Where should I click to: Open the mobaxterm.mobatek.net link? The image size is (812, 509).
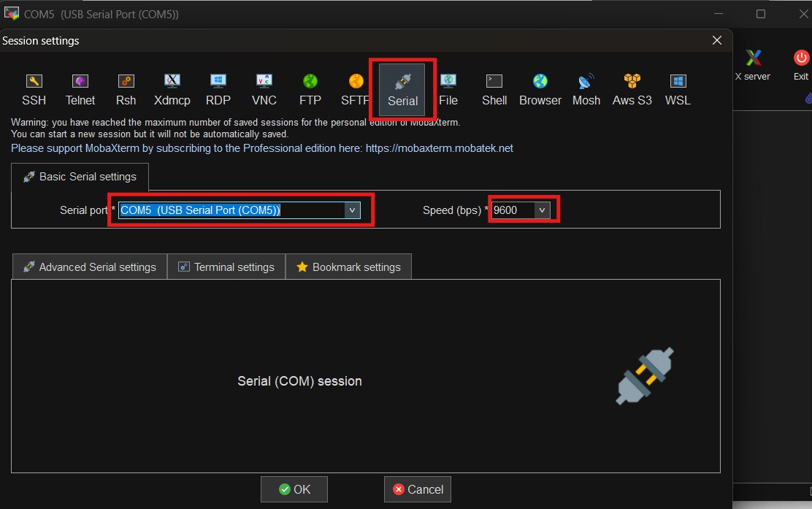439,148
